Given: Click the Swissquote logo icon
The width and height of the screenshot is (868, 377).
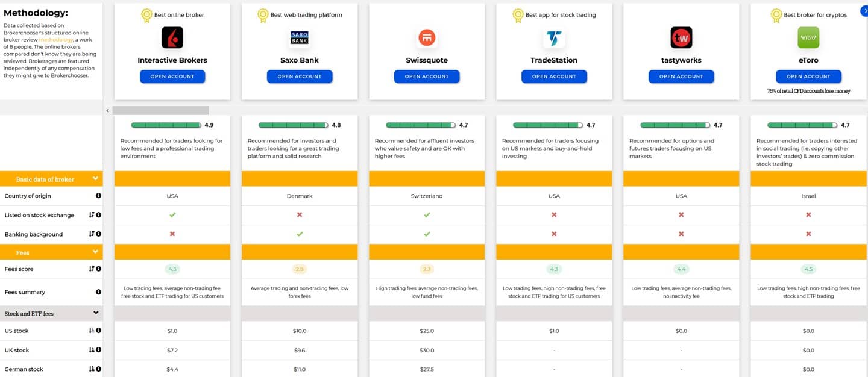Looking at the screenshot, I should click(427, 38).
